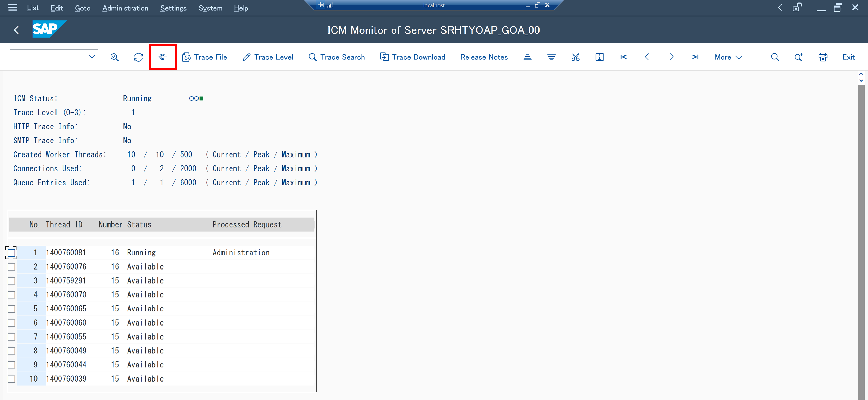868x400 pixels.
Task: Click the vertical scrollbar track
Action: pyautogui.click(x=861, y=236)
